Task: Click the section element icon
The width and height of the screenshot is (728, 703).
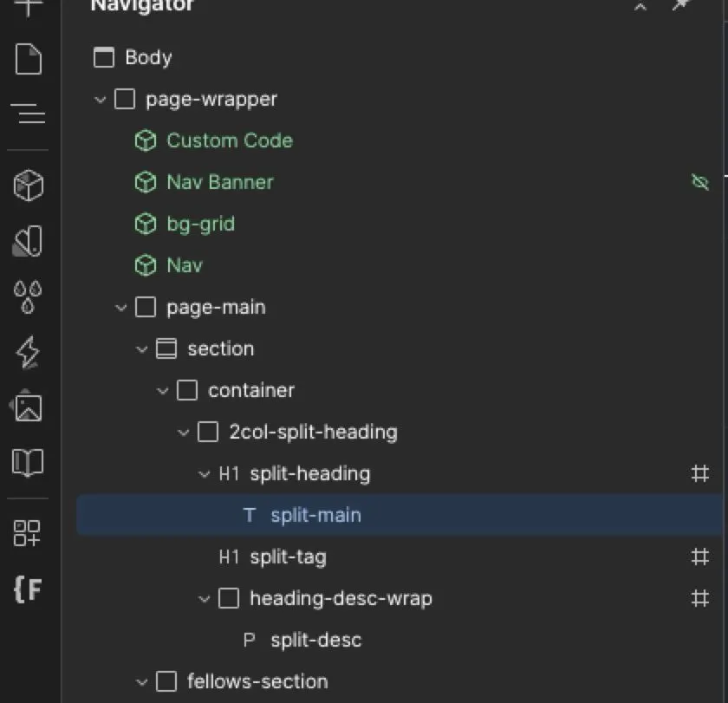Action: point(166,348)
